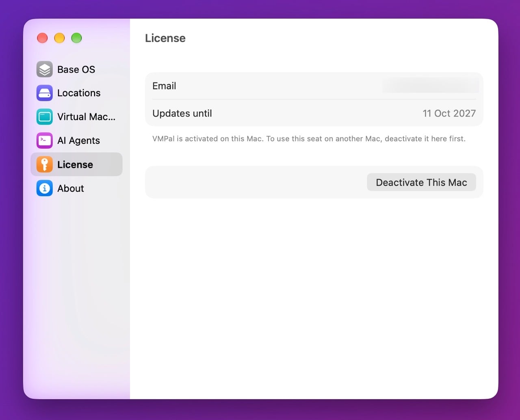
Task: Click the '11 Oct 2027' date value
Action: point(449,113)
